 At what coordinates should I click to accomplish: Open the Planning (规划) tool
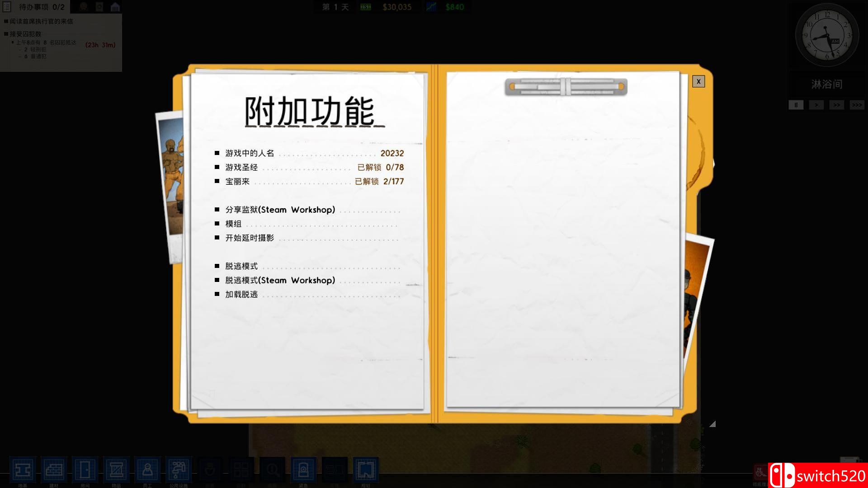pyautogui.click(x=366, y=470)
